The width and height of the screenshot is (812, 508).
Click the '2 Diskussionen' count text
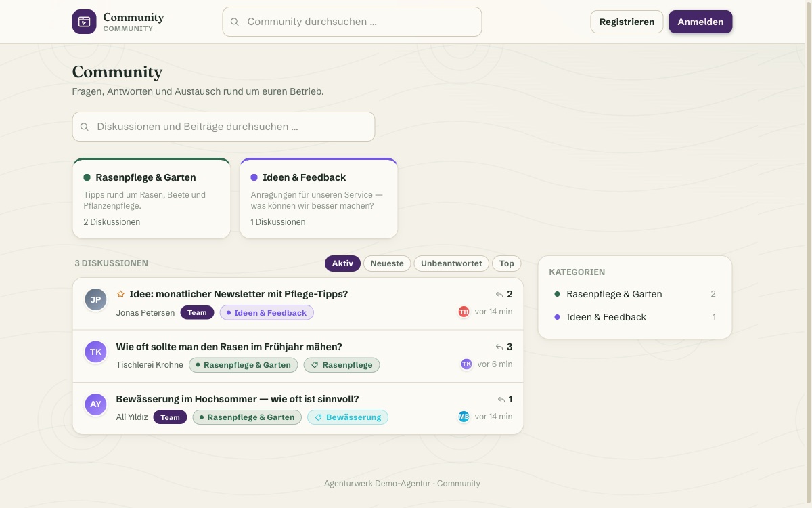point(112,222)
